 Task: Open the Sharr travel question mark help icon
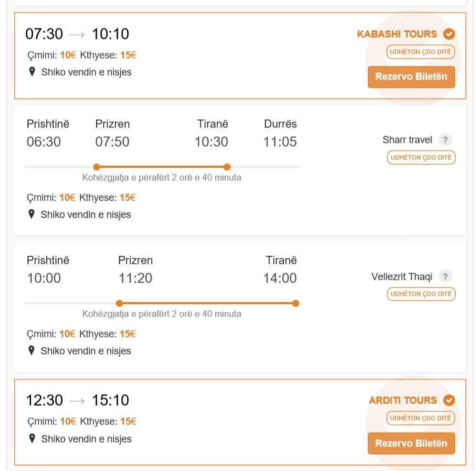[x=445, y=140]
